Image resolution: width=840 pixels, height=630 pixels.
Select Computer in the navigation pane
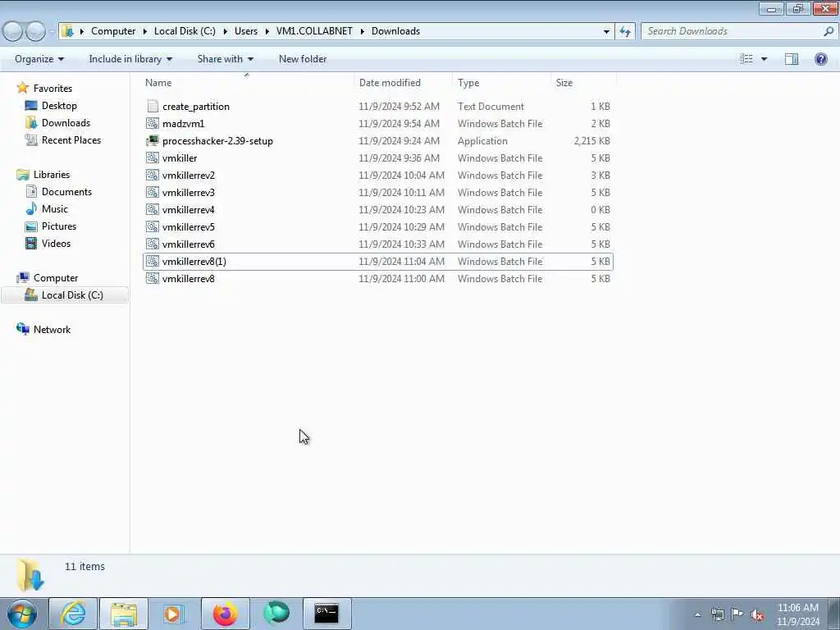click(x=56, y=278)
